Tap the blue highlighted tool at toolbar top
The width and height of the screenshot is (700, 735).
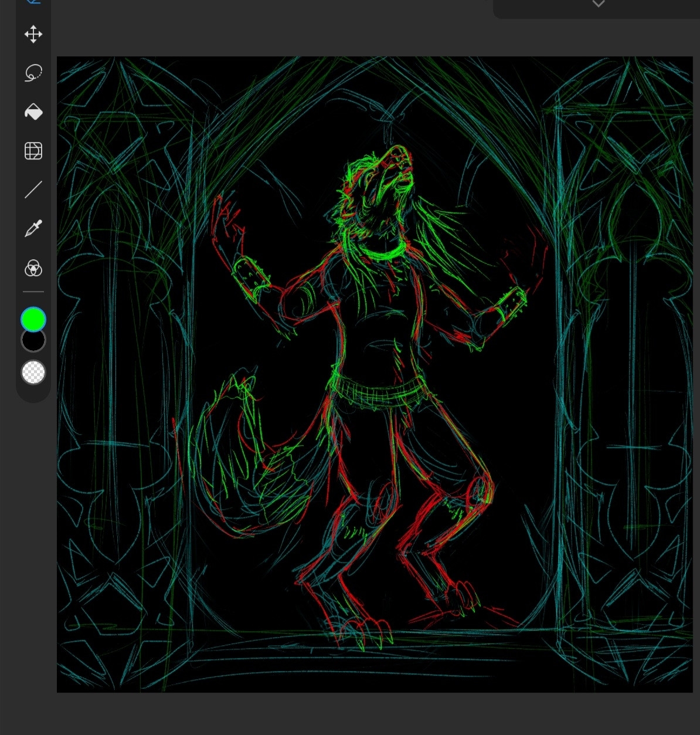tap(33, 2)
